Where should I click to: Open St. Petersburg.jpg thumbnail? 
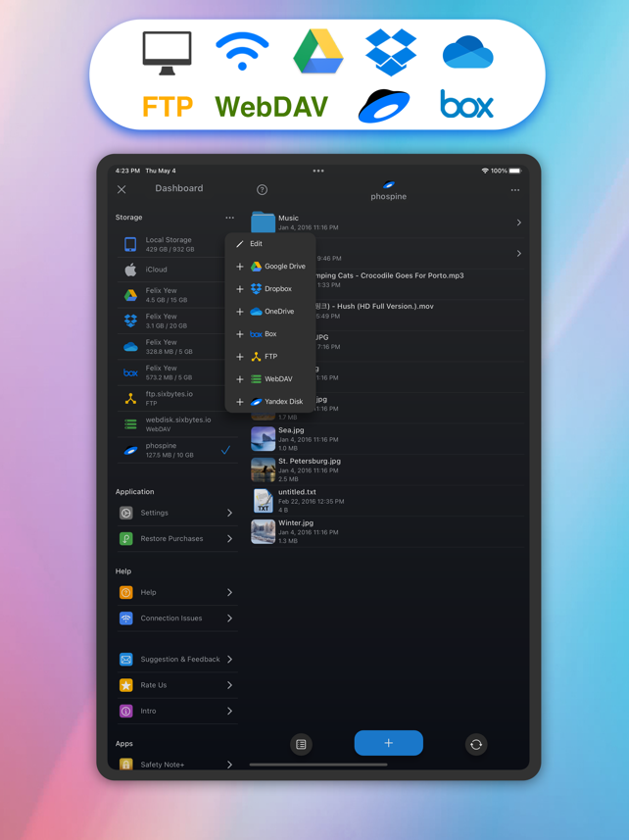pos(263,469)
